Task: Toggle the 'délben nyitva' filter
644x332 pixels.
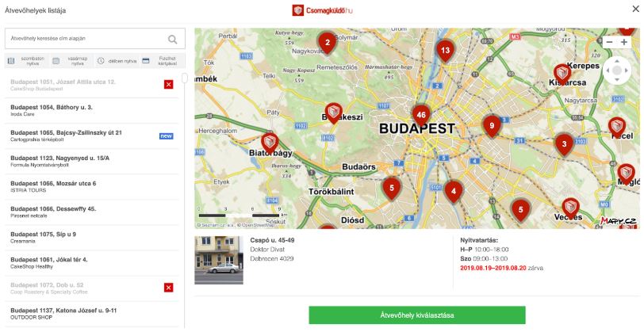Action: point(117,61)
